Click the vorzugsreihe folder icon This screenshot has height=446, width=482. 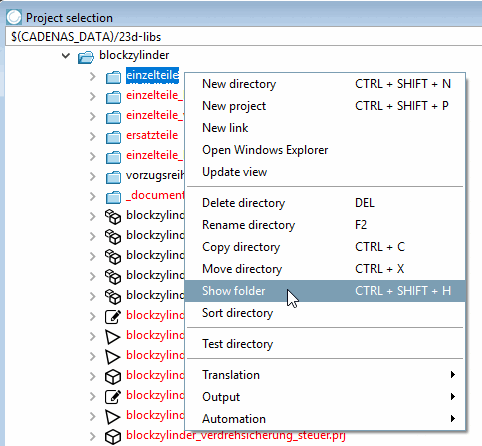[x=113, y=177]
